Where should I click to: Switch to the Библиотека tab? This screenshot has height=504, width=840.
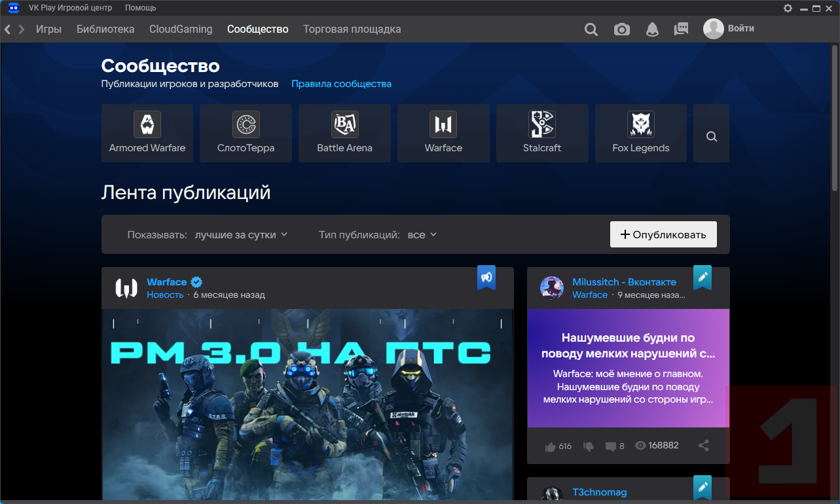105,29
